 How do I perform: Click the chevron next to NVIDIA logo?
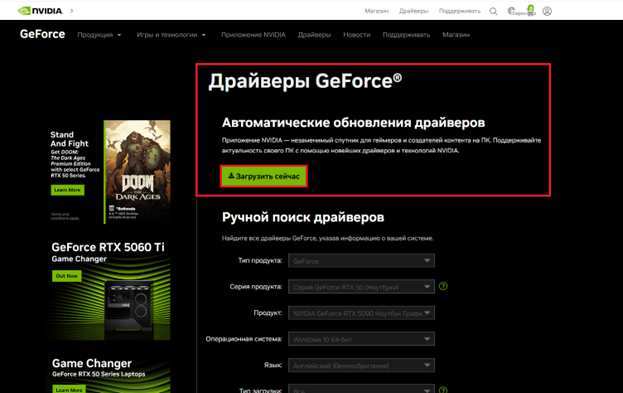pos(72,11)
